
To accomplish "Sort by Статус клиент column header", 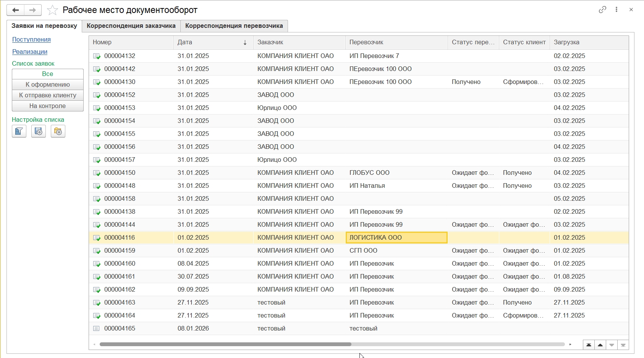I will (x=524, y=42).
